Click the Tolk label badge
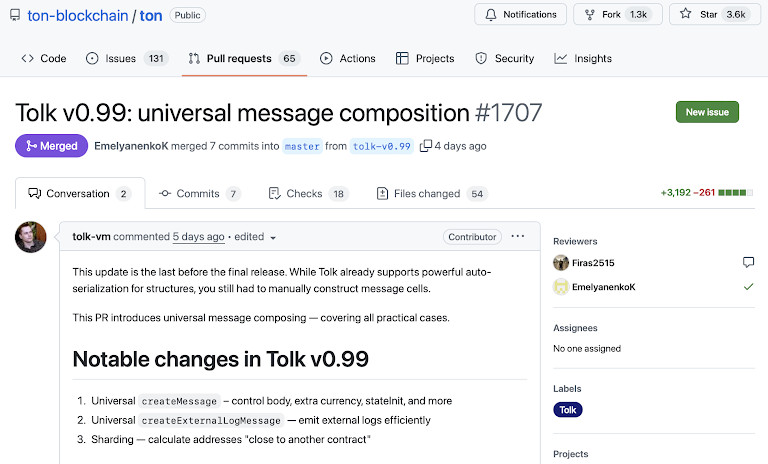This screenshot has height=464, width=768. 568,410
